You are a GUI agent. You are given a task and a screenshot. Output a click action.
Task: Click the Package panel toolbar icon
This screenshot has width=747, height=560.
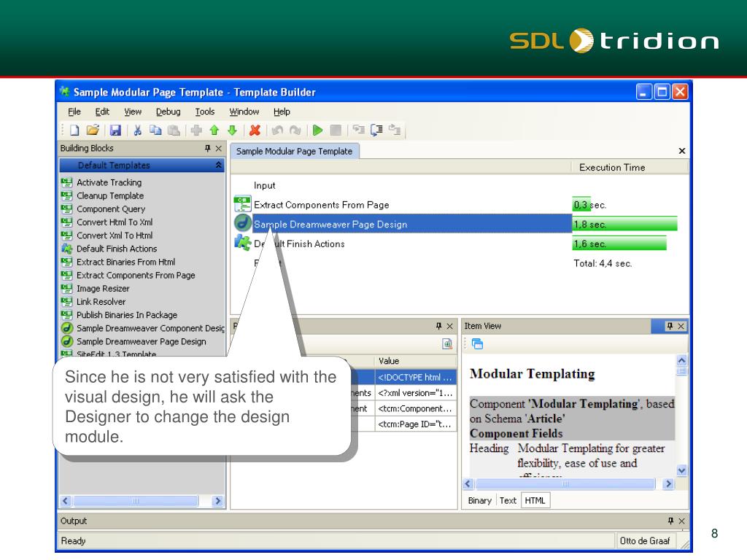pyautogui.click(x=447, y=344)
